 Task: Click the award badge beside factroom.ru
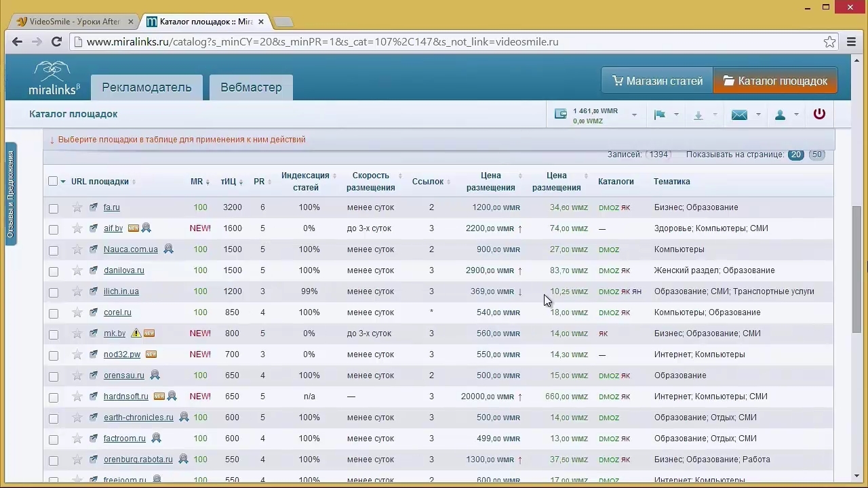tap(156, 439)
